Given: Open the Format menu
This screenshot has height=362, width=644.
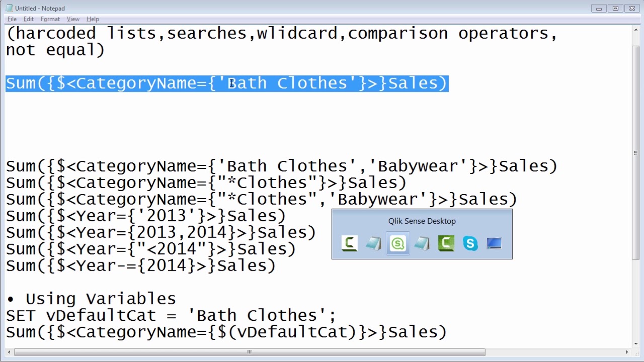Looking at the screenshot, I should coord(50,19).
